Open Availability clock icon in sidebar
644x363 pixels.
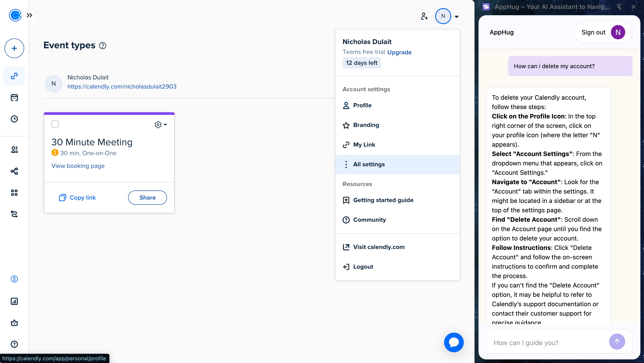[14, 119]
